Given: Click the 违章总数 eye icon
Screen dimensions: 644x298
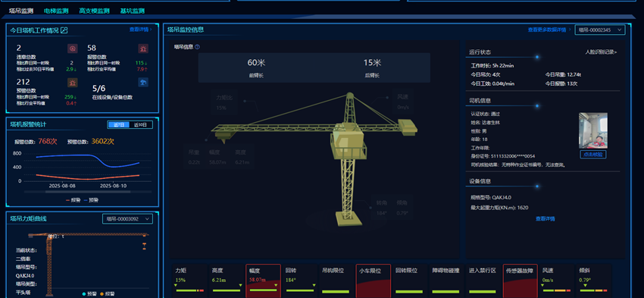Looking at the screenshot, I should (x=73, y=49).
